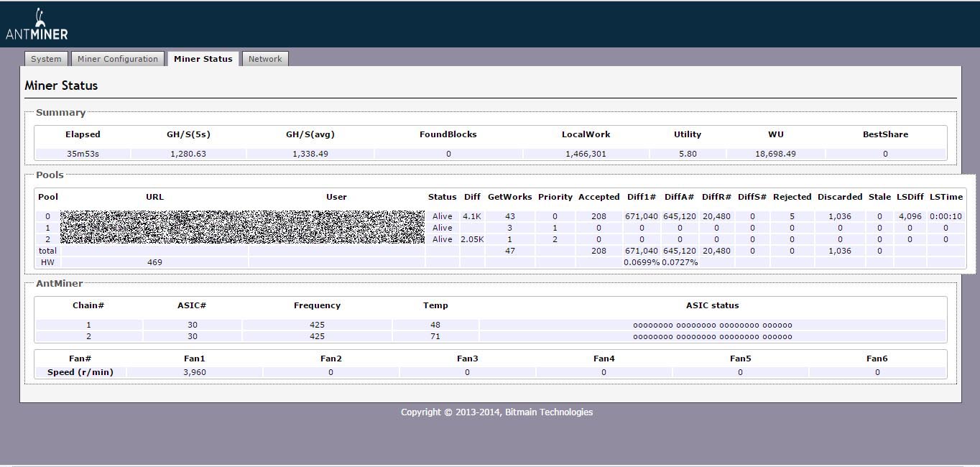This screenshot has width=980, height=467.
Task: Click the GH/S(5s) value 1,280.63
Action: (188, 154)
